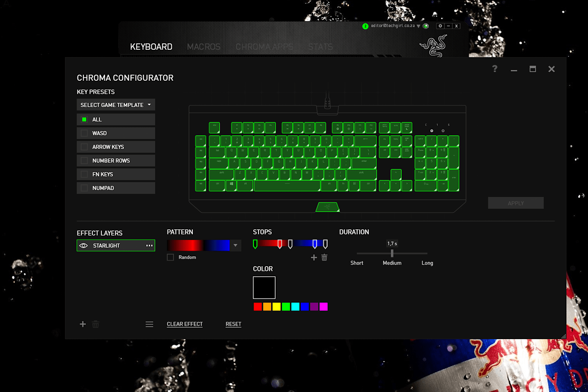Click the green Razer account status icon
This screenshot has width=588, height=392.
click(x=426, y=26)
